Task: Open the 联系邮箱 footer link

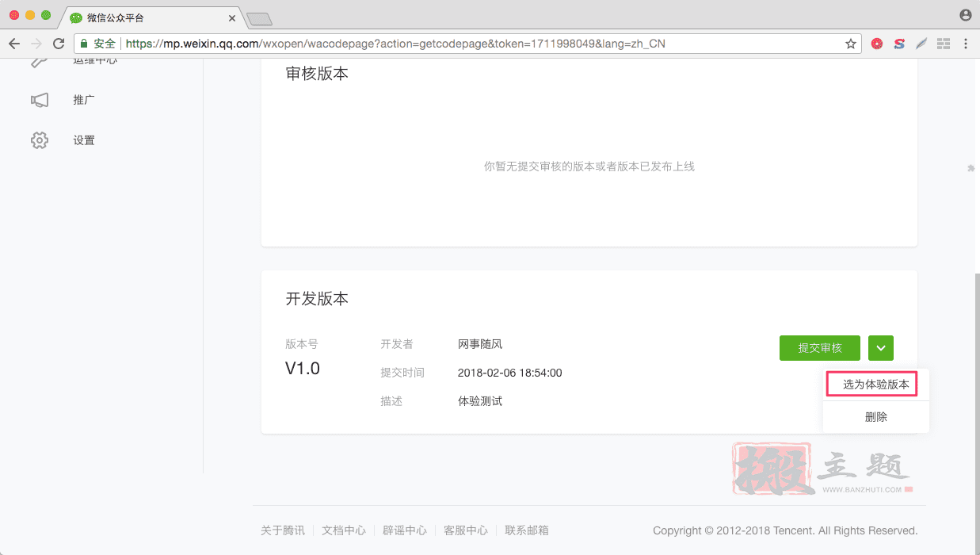Action: pyautogui.click(x=527, y=530)
